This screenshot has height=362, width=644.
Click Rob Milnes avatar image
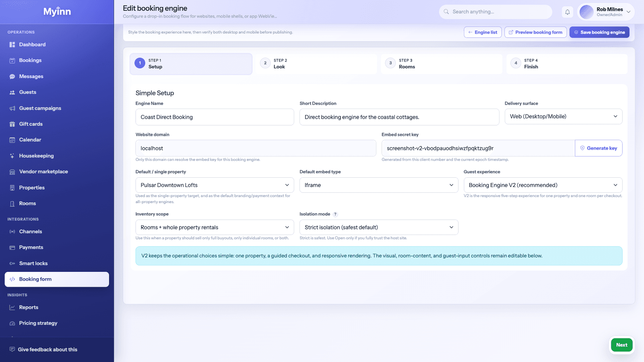coord(586,12)
